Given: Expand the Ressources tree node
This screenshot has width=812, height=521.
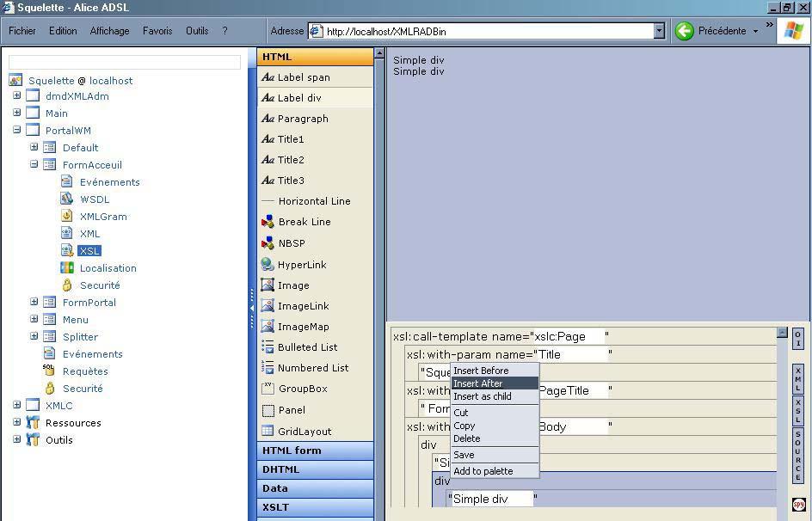Looking at the screenshot, I should tap(16, 423).
